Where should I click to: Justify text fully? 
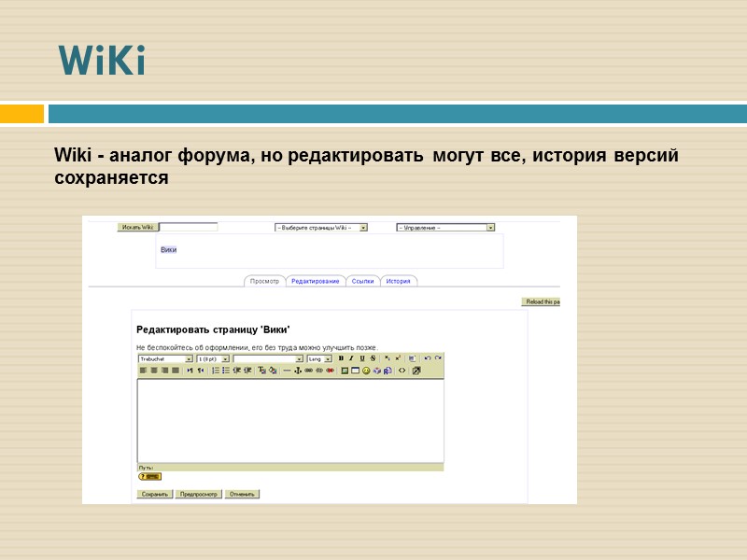[x=176, y=371]
